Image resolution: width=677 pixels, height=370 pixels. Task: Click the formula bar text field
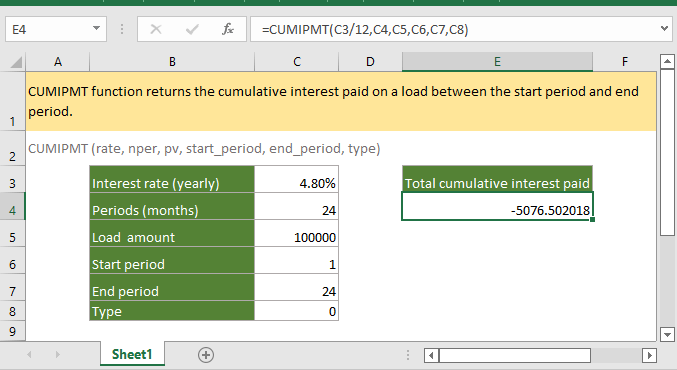[x=454, y=29]
